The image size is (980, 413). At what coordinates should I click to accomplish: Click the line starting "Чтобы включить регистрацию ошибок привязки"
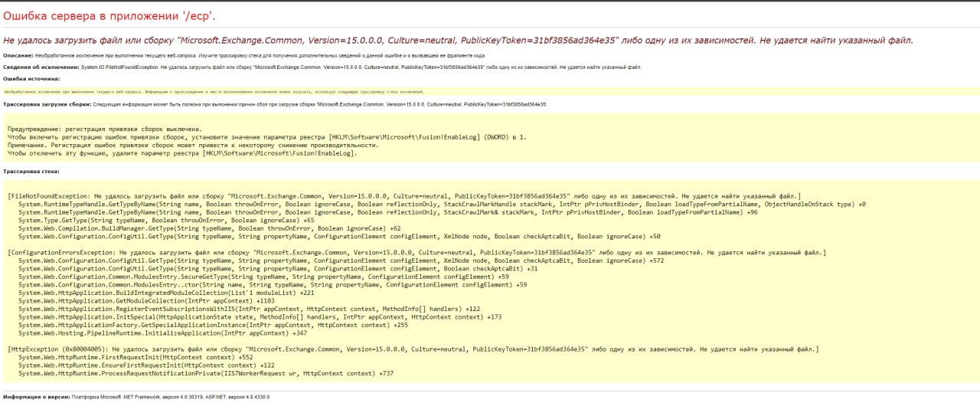click(x=267, y=136)
